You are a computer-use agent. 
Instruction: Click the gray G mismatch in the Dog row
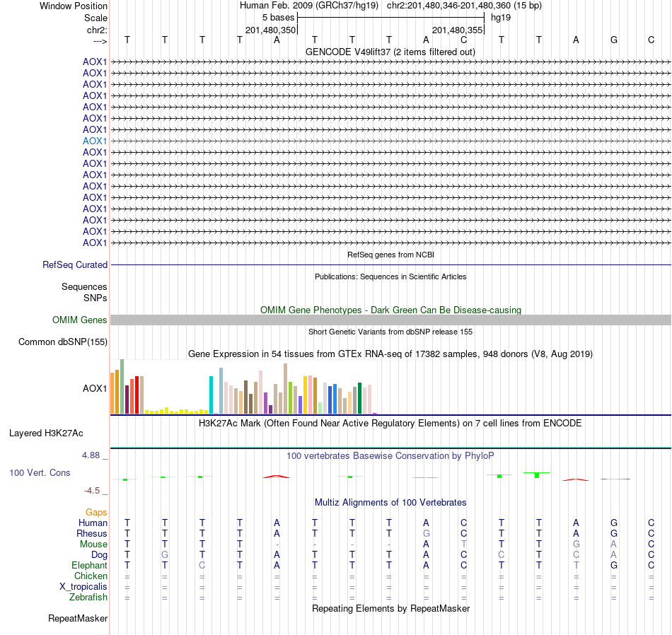pyautogui.click(x=165, y=554)
